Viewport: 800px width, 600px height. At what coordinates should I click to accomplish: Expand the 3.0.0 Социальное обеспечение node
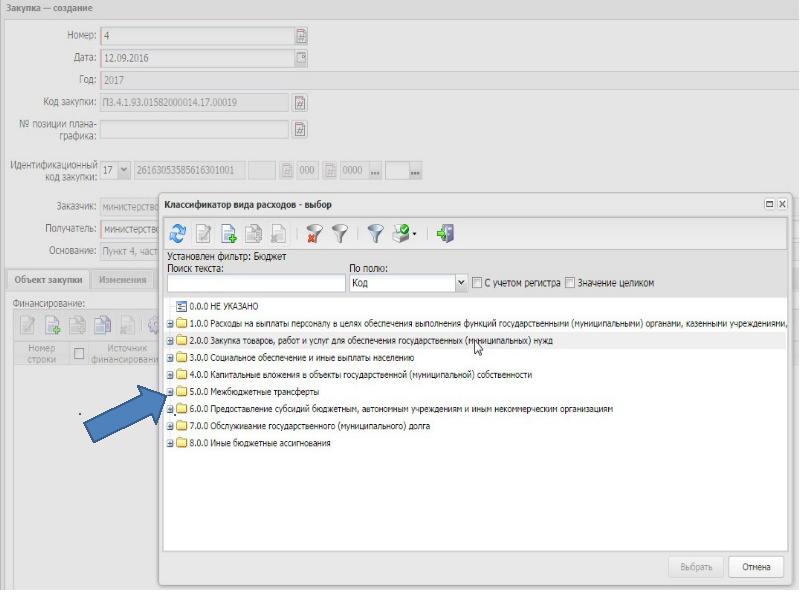[x=170, y=358]
